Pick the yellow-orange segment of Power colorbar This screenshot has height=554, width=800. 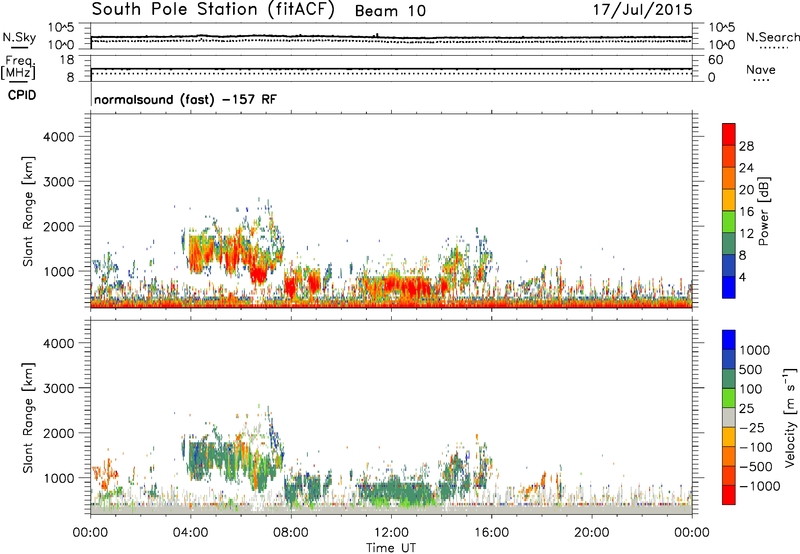point(729,200)
